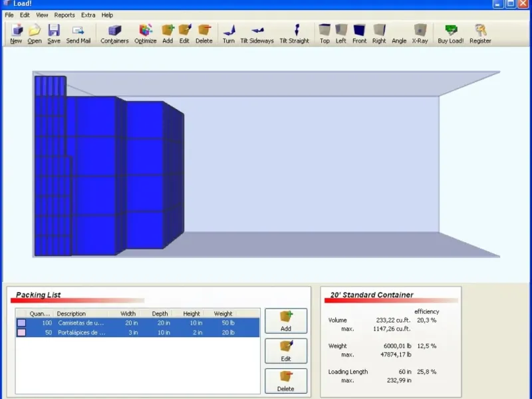Select the Tilt Straight tool
Image resolution: width=532 pixels, height=399 pixels.
294,34
